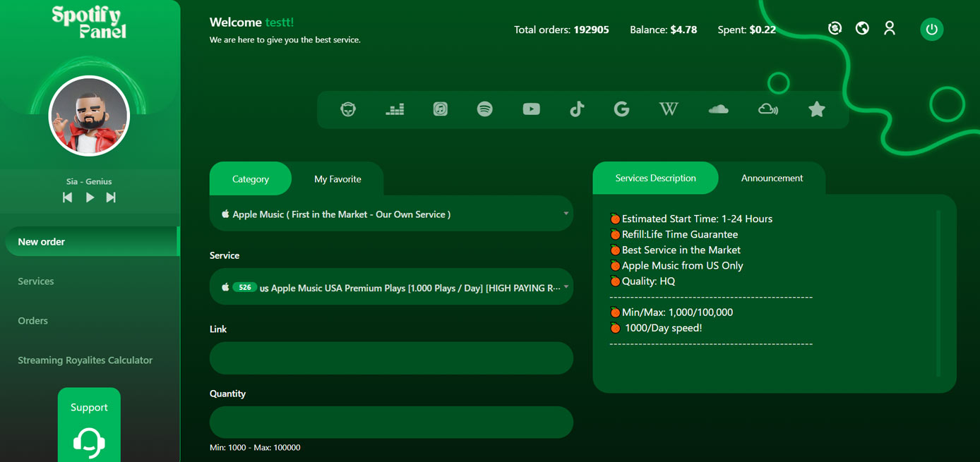This screenshot has height=462, width=980.
Task: Open the Wikipedia "W" icon
Action: (x=668, y=109)
